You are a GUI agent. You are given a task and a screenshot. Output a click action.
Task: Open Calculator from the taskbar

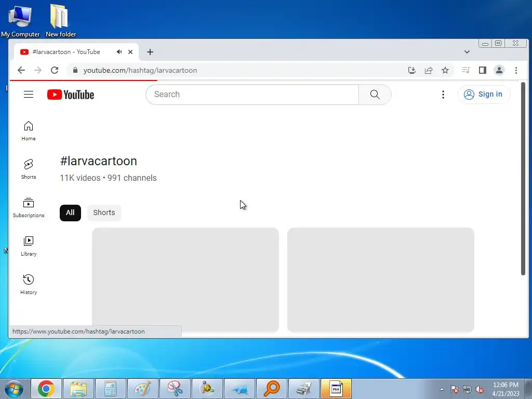(x=111, y=389)
